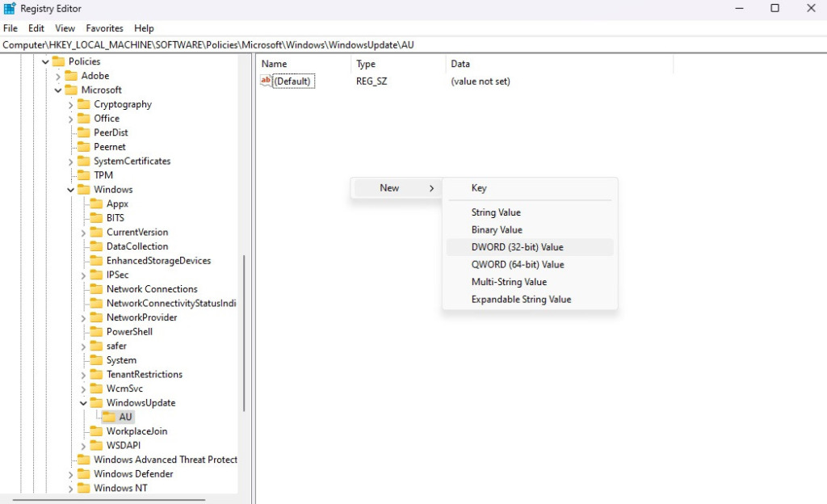The image size is (827, 504).
Task: Click the AU folder icon
Action: click(108, 417)
